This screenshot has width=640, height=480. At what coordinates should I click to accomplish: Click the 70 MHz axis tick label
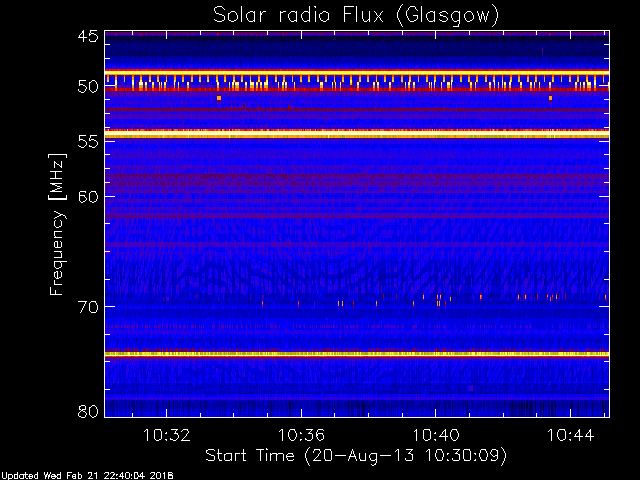click(88, 307)
